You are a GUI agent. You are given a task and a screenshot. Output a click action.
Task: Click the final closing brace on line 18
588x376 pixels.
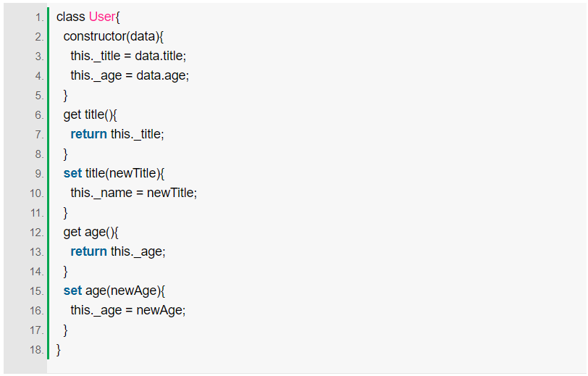point(58,350)
